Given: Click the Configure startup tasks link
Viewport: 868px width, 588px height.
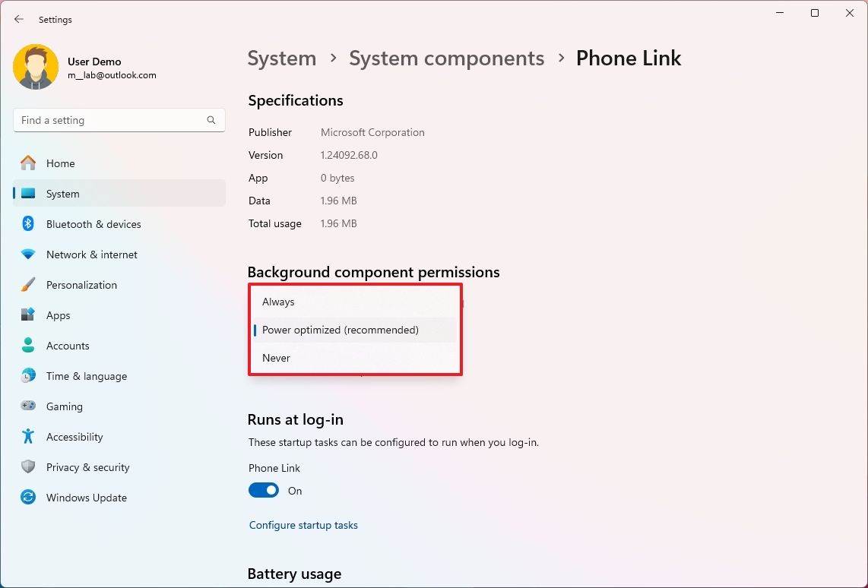Looking at the screenshot, I should 303,524.
